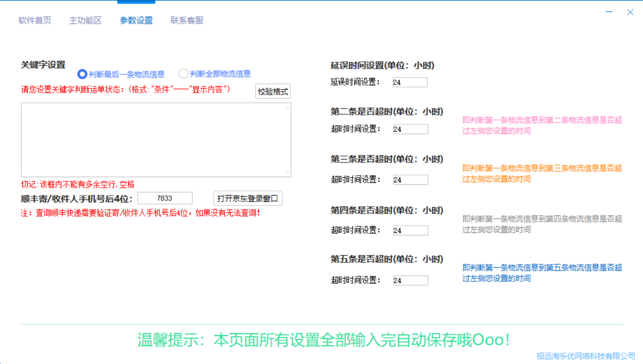Click the 第三条 超时时间设置 input box

pos(410,179)
